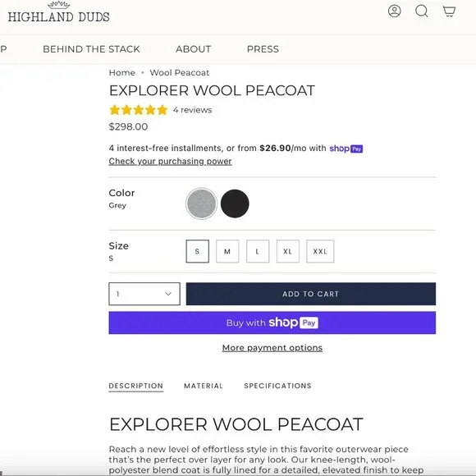This screenshot has height=476, width=476.
Task: Choose size XXL option
Action: tap(320, 251)
